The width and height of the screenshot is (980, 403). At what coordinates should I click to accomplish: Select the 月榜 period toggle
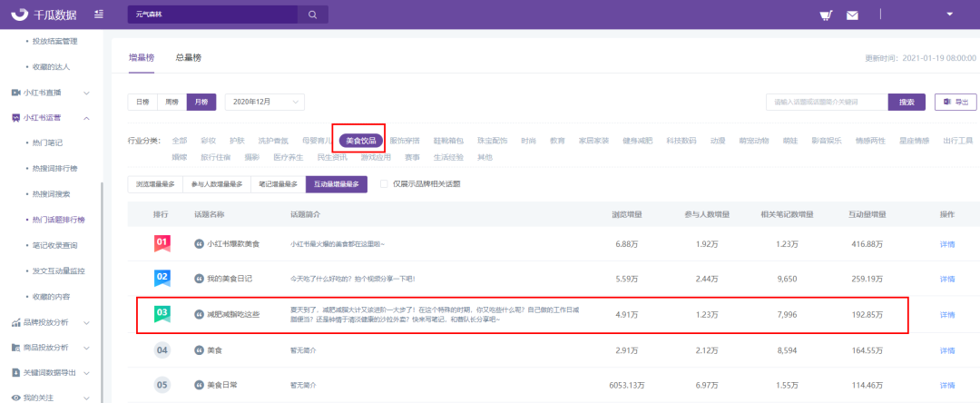201,102
